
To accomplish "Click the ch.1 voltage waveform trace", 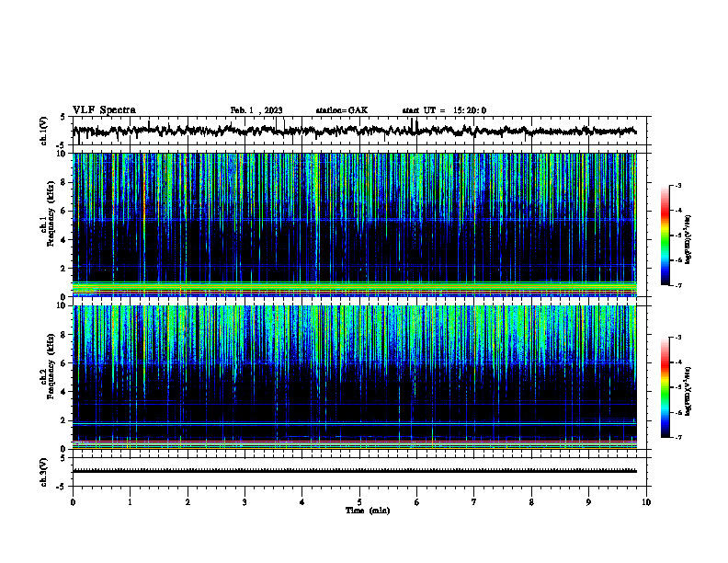I will coord(354,131).
